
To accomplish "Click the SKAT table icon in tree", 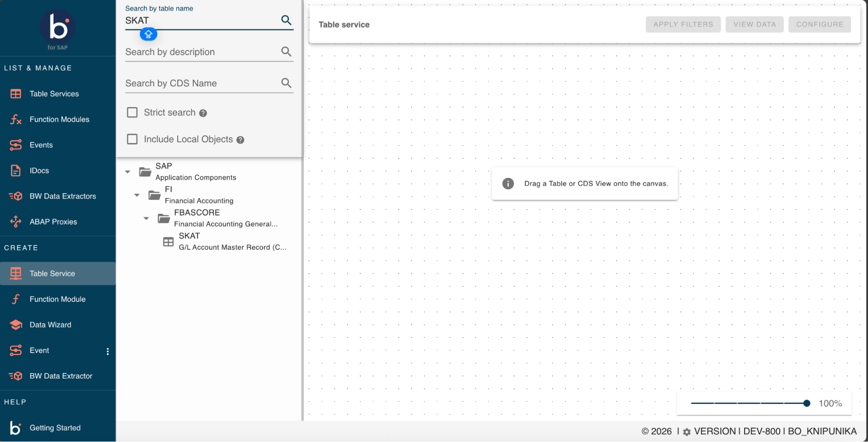I will pos(168,242).
